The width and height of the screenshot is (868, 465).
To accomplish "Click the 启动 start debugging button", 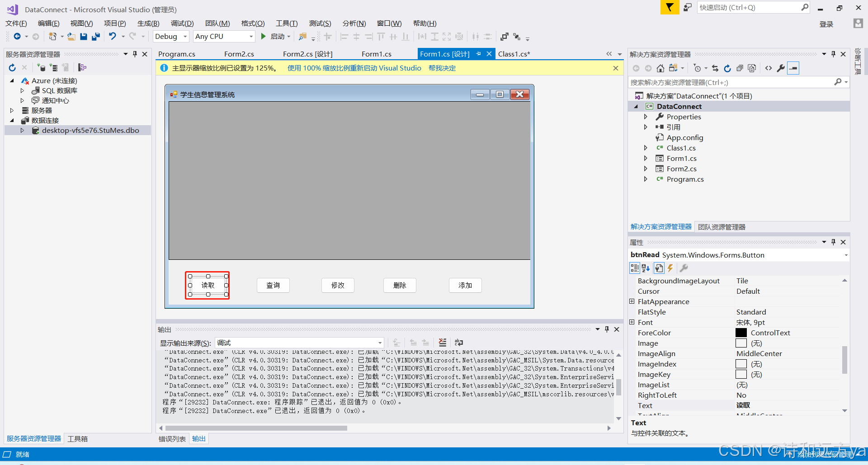I will click(274, 37).
